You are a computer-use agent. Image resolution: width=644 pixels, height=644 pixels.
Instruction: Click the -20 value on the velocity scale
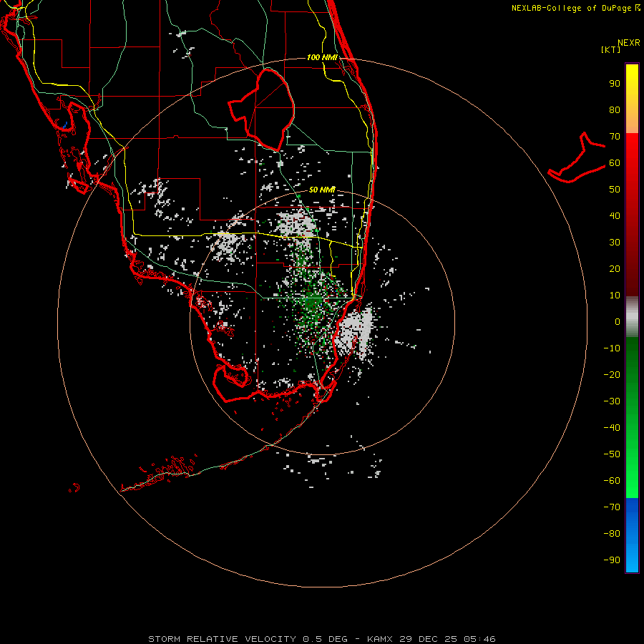pyautogui.click(x=612, y=374)
